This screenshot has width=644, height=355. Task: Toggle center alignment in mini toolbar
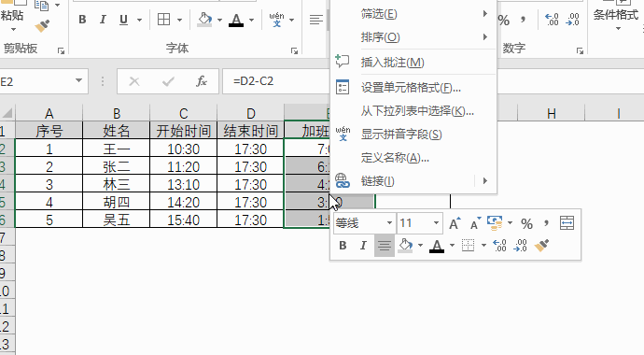[x=385, y=246]
